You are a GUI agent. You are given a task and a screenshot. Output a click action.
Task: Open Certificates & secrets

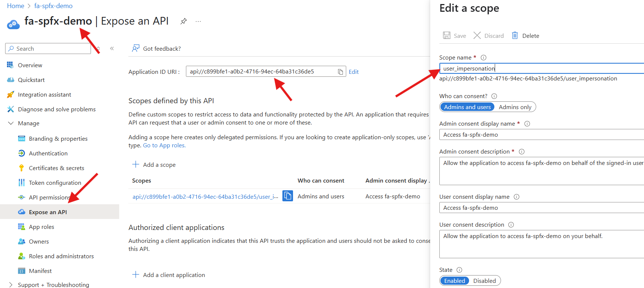pyautogui.click(x=56, y=168)
